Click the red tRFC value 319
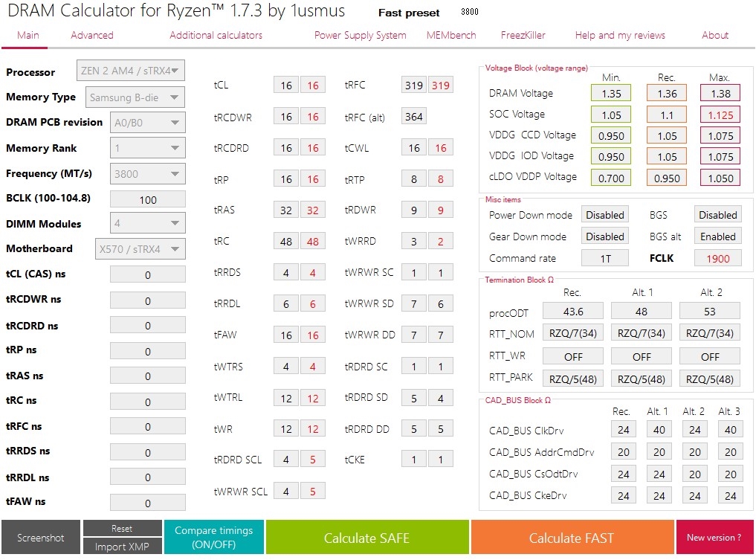The height and width of the screenshot is (560, 756). (441, 86)
